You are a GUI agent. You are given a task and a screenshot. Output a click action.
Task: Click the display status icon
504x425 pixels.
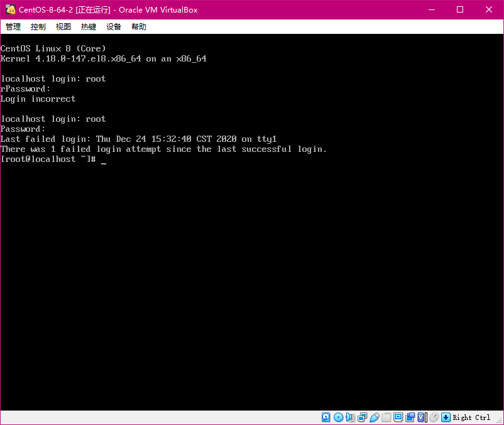pyautogui.click(x=398, y=417)
